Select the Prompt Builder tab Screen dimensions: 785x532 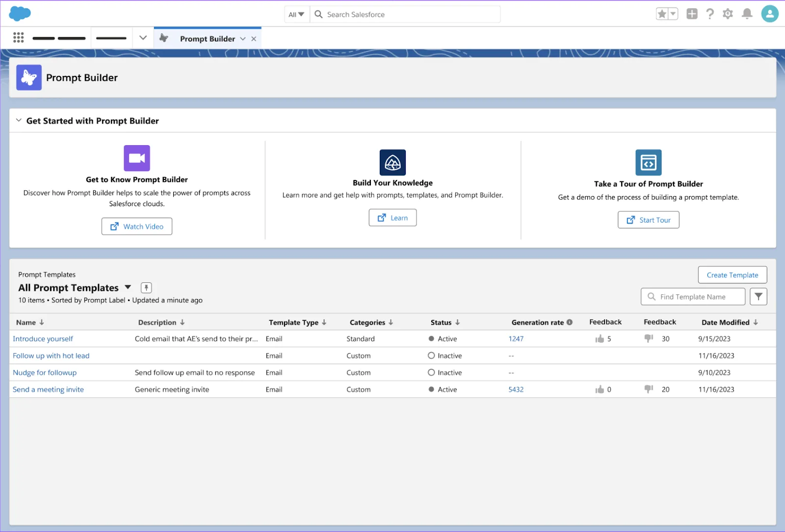coord(208,39)
